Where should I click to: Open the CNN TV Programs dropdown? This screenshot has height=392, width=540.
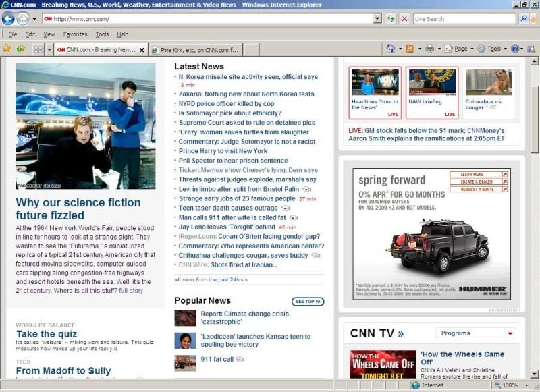coord(476,333)
